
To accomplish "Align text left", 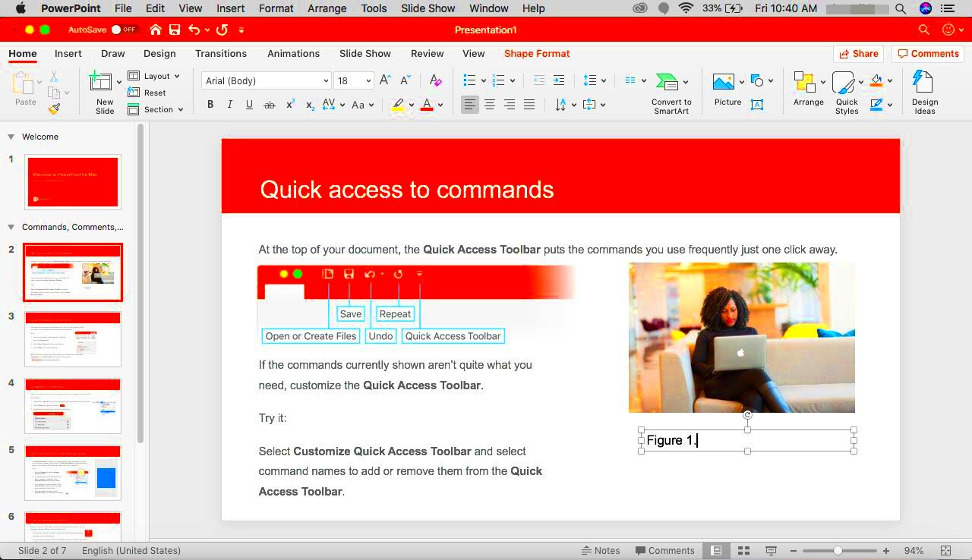I will 470,105.
